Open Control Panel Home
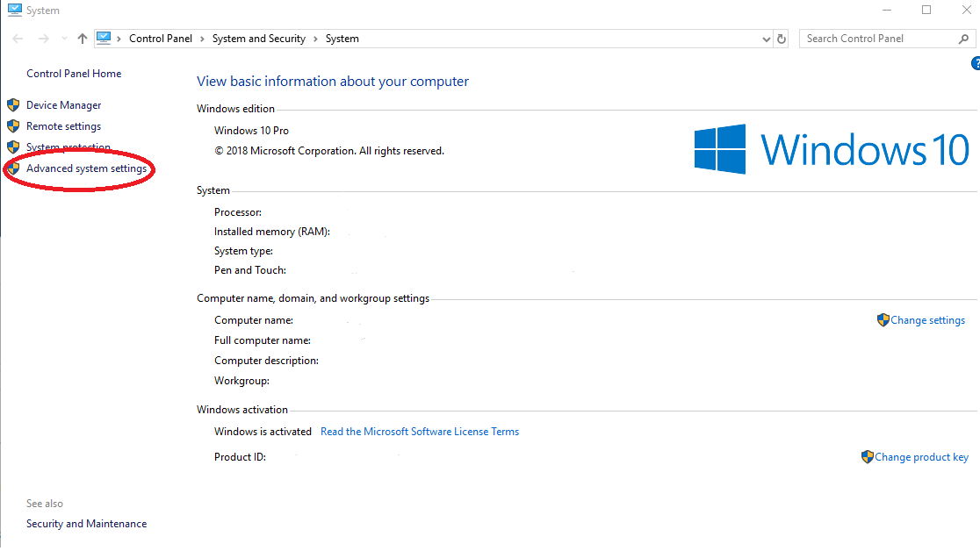 [74, 74]
